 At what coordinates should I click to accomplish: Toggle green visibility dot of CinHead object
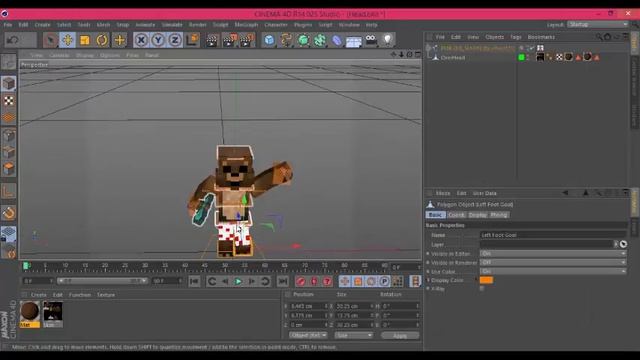pyautogui.click(x=521, y=58)
